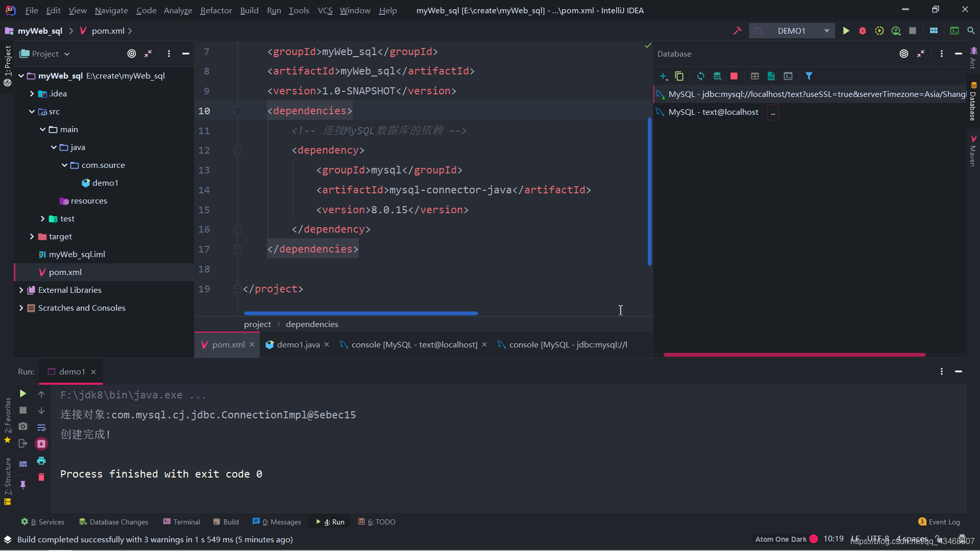Print the Run console output

(41, 461)
